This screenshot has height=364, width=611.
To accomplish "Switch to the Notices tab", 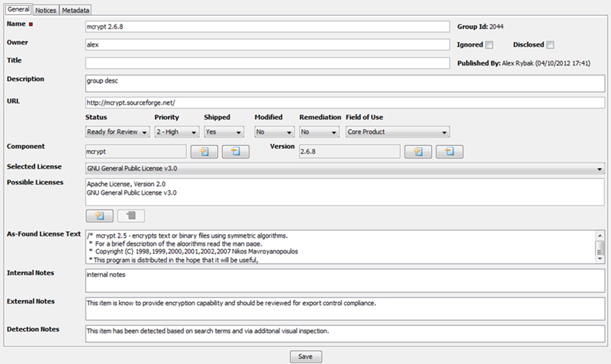I will [x=45, y=11].
